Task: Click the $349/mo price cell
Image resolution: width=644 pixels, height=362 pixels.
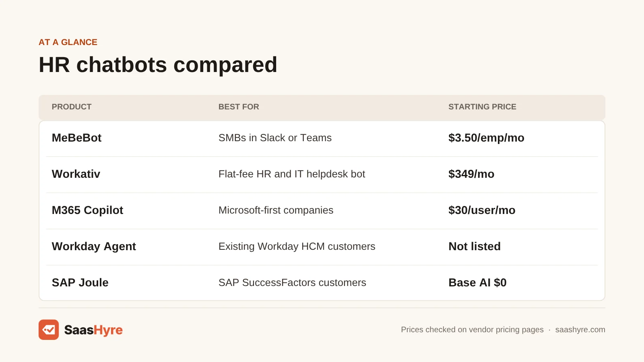Action: 471,174
